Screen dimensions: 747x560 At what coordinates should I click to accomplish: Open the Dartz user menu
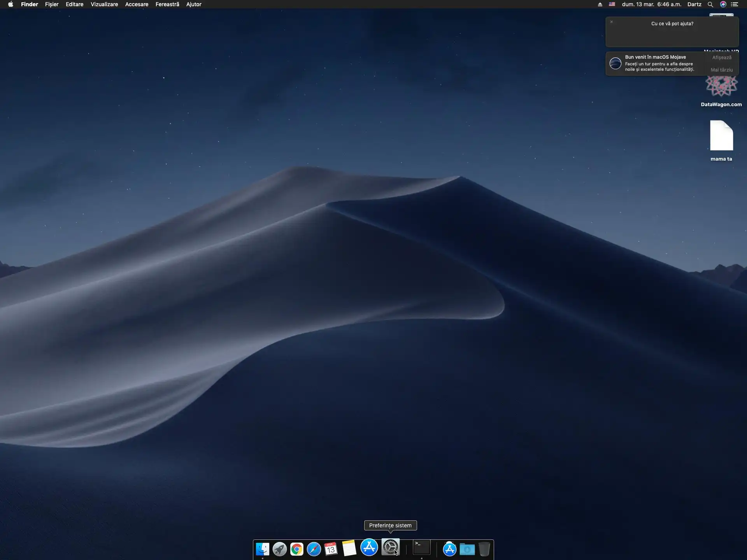pyautogui.click(x=694, y=4)
